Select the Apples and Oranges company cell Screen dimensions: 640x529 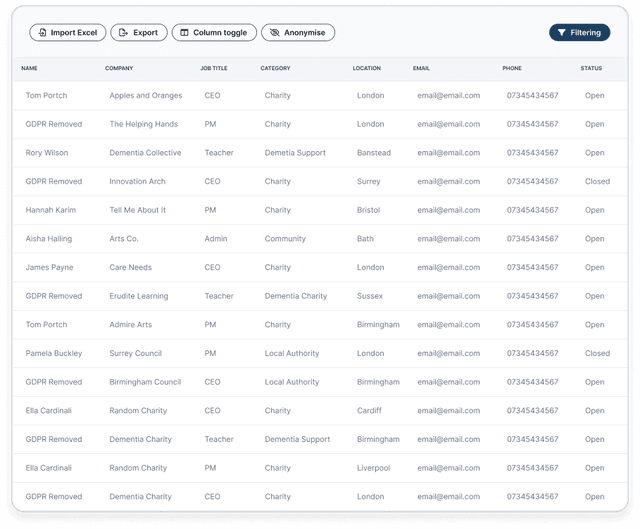click(146, 96)
